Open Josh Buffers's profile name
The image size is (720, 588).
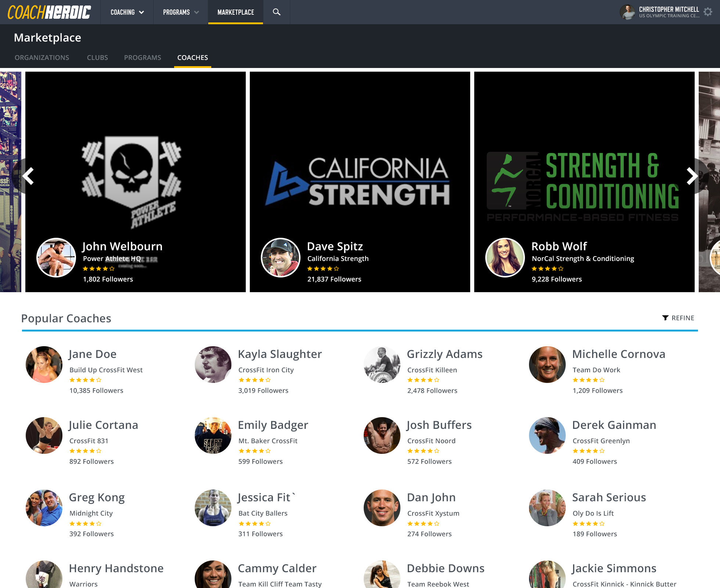click(439, 425)
